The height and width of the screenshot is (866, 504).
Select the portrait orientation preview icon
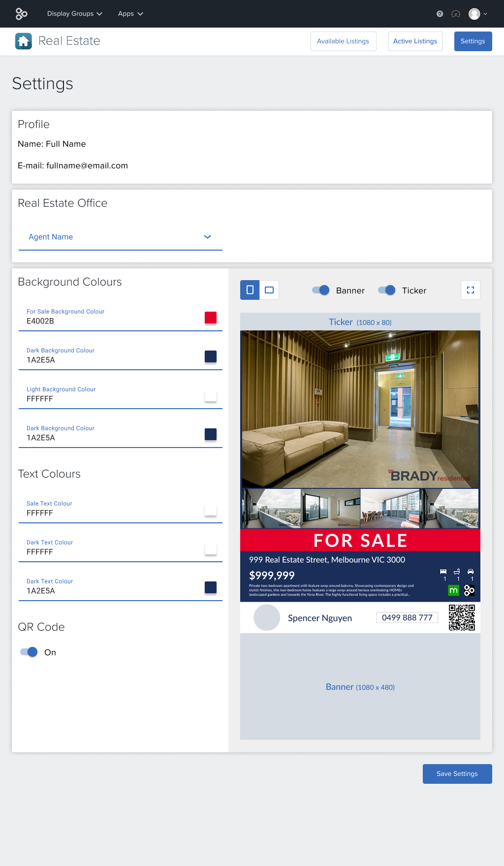tap(250, 290)
